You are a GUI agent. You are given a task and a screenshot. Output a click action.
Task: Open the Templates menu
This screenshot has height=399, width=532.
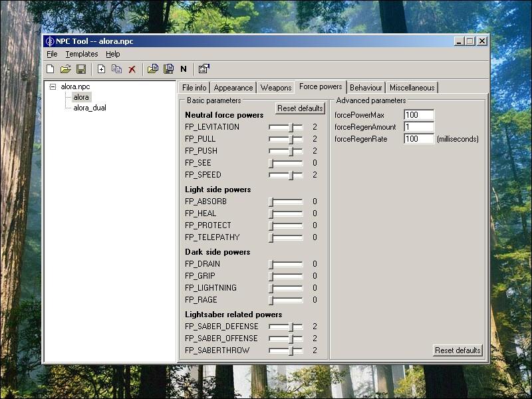click(x=81, y=54)
